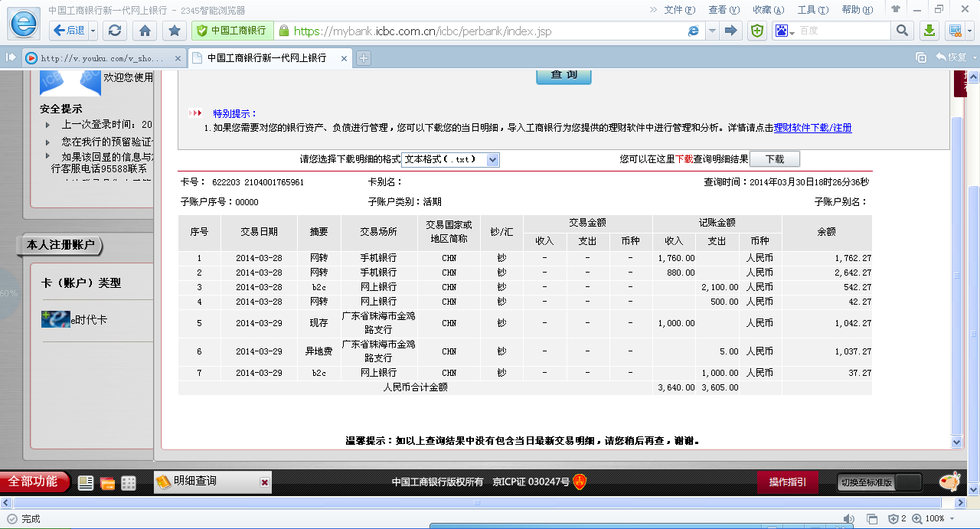
Task: Expand the back button history dropdown
Action: [93, 31]
